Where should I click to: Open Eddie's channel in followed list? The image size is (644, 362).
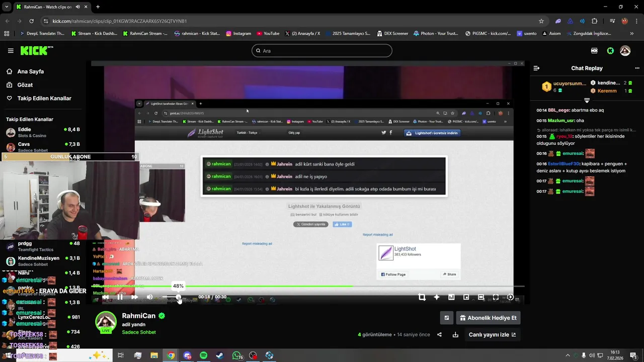click(43, 132)
